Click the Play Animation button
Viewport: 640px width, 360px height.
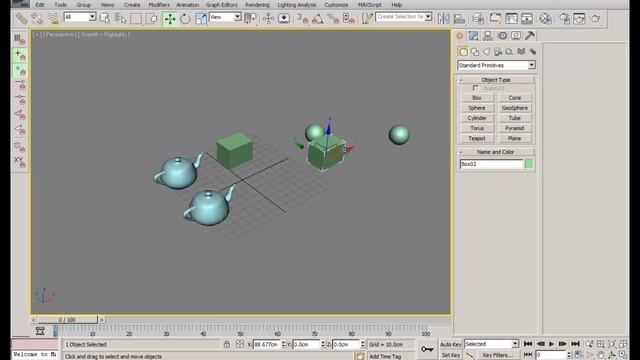point(551,344)
